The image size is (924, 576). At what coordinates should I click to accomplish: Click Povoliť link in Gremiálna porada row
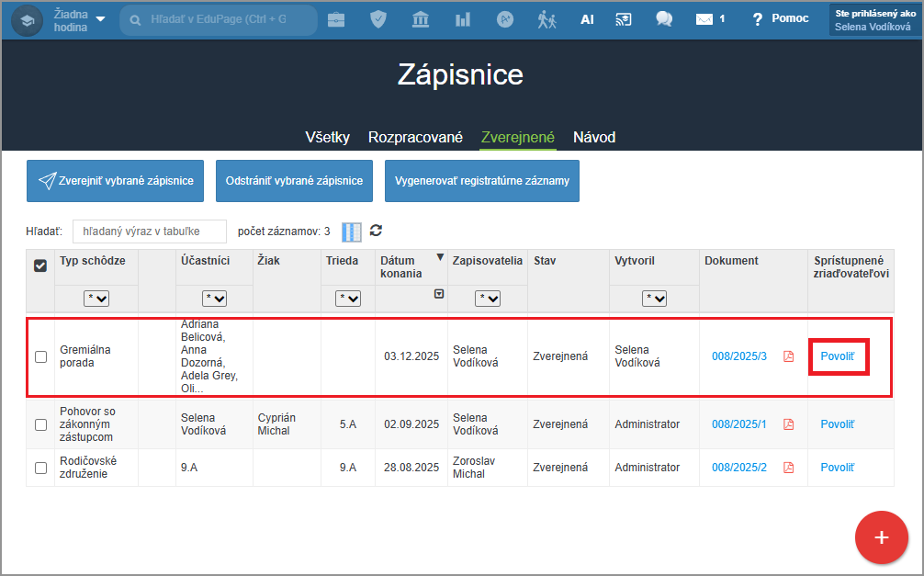838,356
